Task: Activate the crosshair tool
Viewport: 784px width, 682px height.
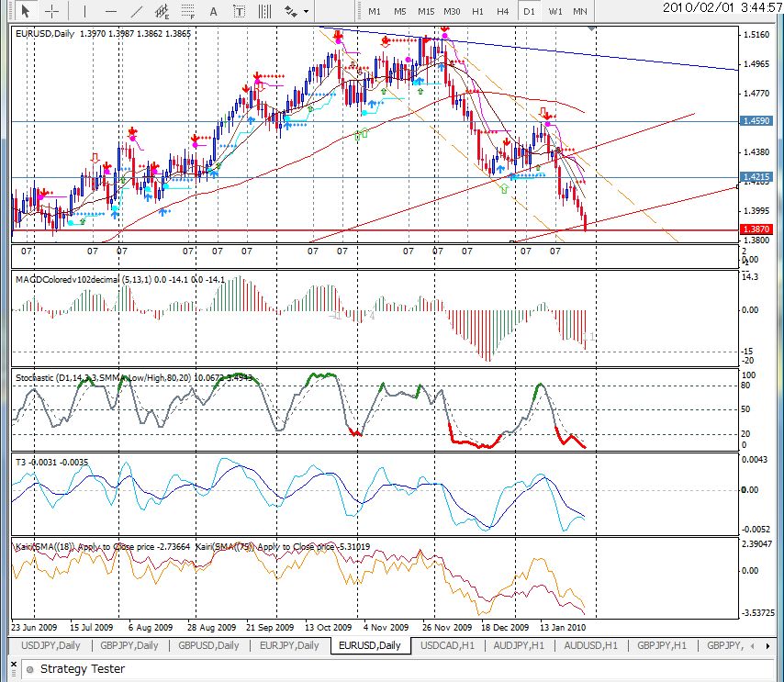Action: point(52,11)
